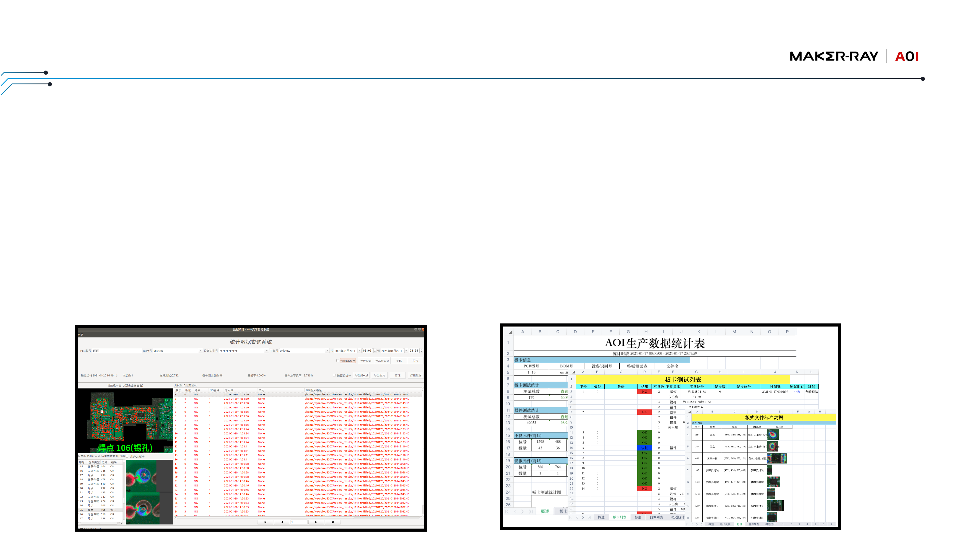This screenshot has height=551, width=980.
Task: Expand the 设备识别号 dropdown
Action: pyautogui.click(x=266, y=350)
